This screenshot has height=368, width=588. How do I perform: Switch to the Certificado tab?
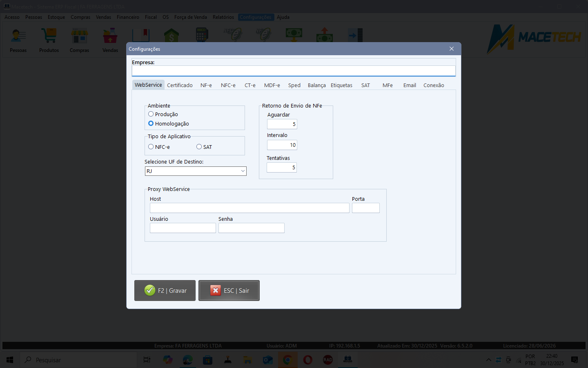click(180, 85)
